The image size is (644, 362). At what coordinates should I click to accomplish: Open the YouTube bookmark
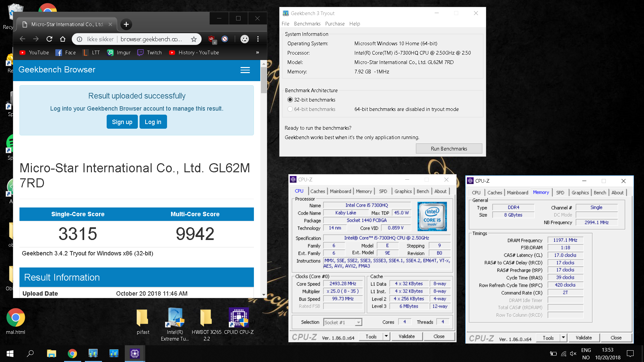34,53
